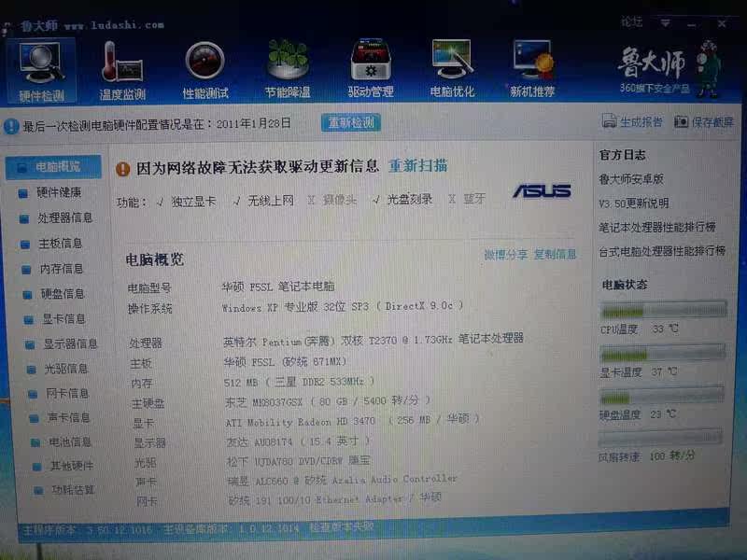Screen dimensions: 747x560
Task: Open the 电脑优化 PC optimization icon
Action: 452,69
